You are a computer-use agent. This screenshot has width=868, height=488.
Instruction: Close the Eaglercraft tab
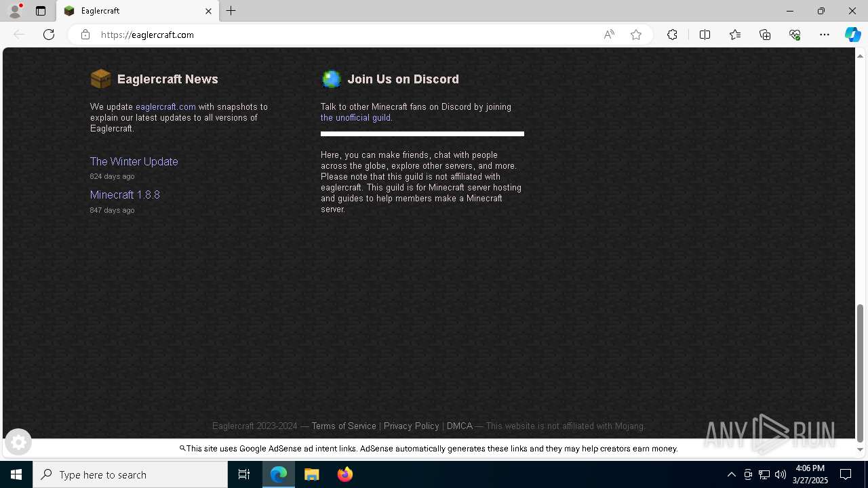[208, 11]
